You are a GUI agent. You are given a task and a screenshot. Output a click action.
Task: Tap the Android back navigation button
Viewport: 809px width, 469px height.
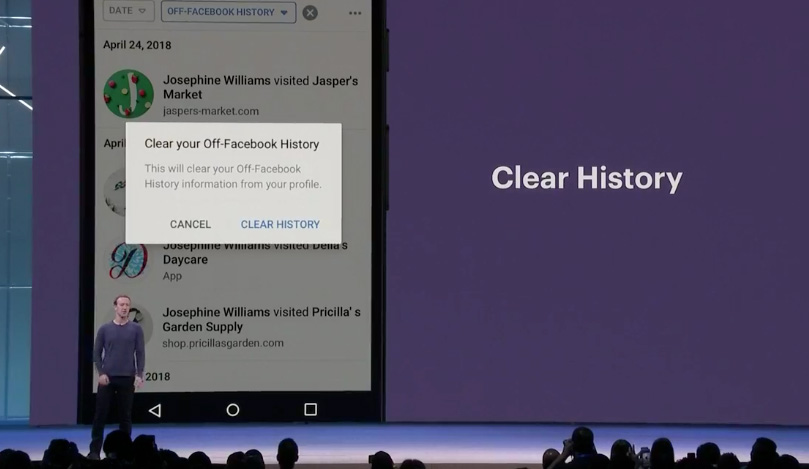pos(154,410)
